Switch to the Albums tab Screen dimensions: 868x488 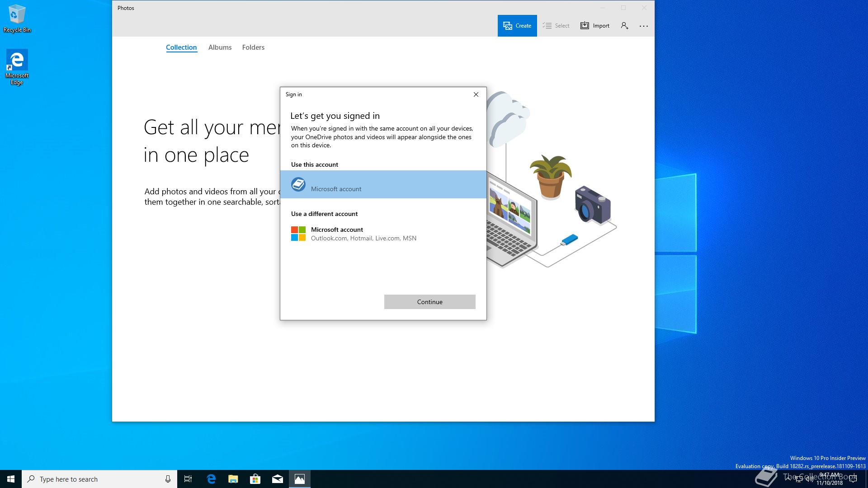coord(220,47)
